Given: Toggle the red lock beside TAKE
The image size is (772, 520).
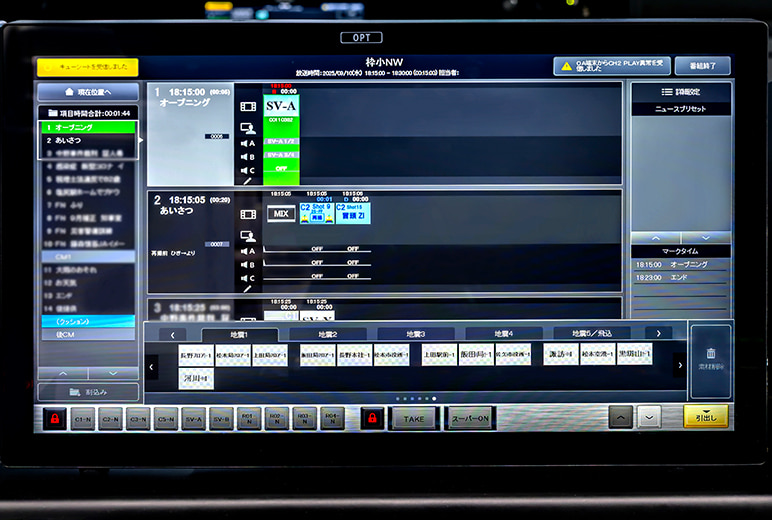Looking at the screenshot, I should point(372,418).
